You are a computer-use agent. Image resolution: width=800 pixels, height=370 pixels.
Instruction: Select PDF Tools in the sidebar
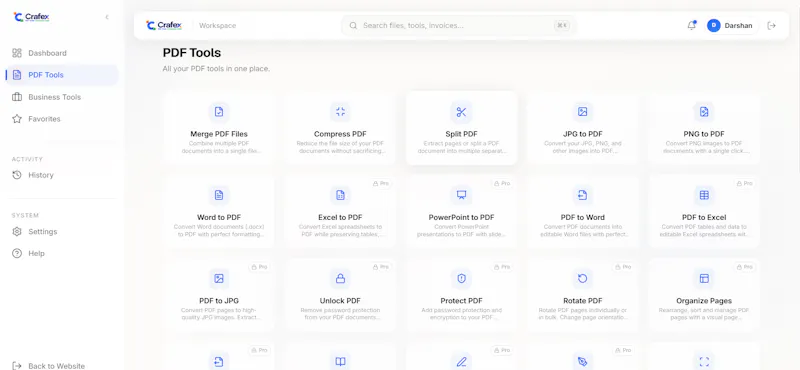(x=61, y=75)
